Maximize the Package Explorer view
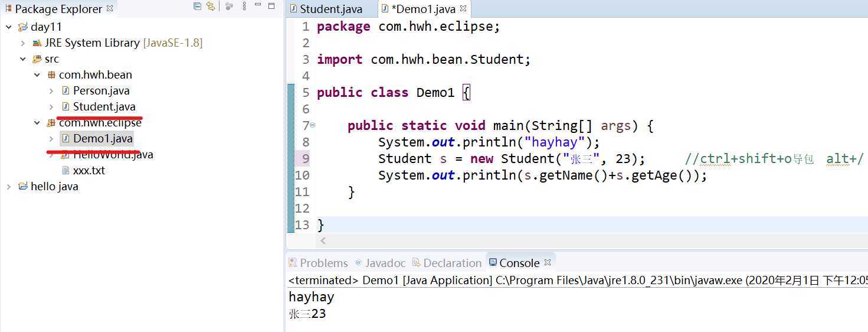The height and width of the screenshot is (332, 868). [x=271, y=6]
